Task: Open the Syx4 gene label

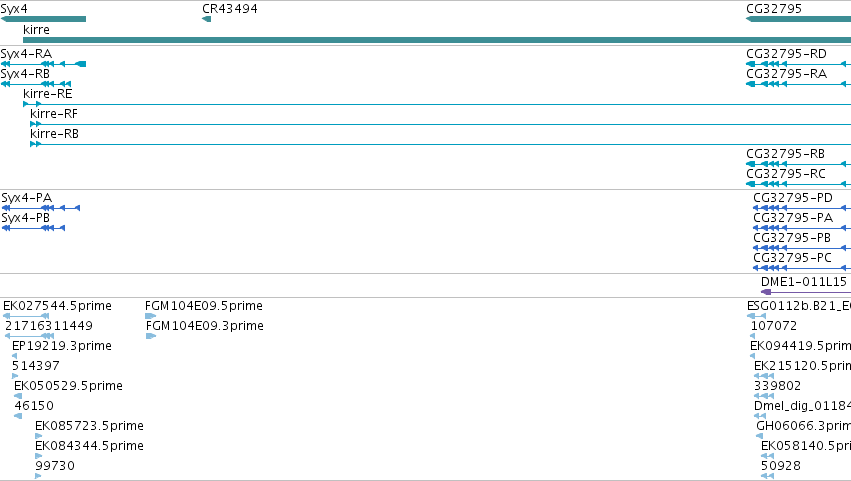Action: point(14,9)
